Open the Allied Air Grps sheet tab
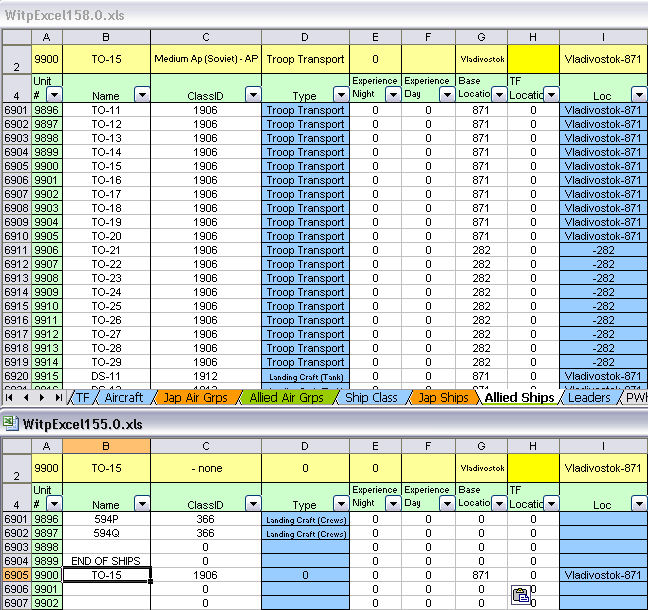The height and width of the screenshot is (610, 648). [x=286, y=398]
